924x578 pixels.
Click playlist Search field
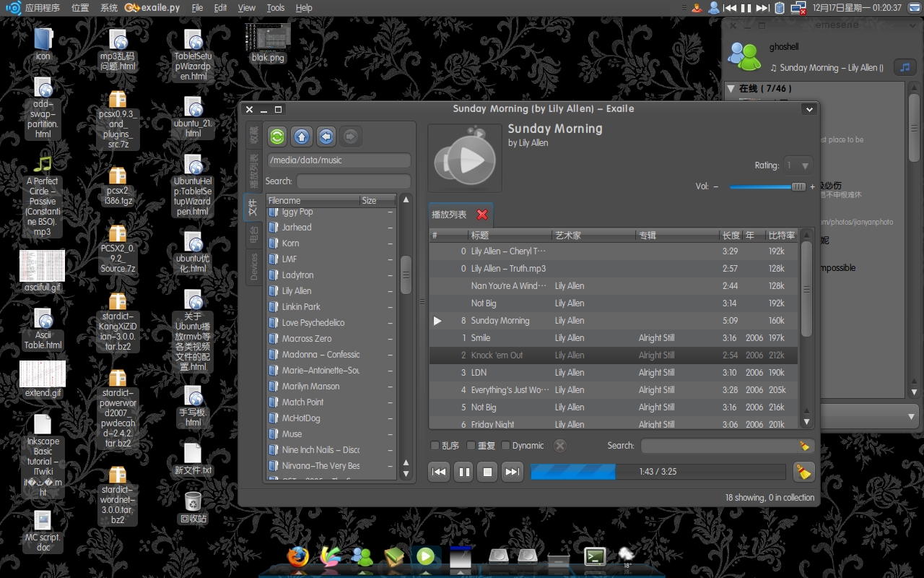point(728,446)
